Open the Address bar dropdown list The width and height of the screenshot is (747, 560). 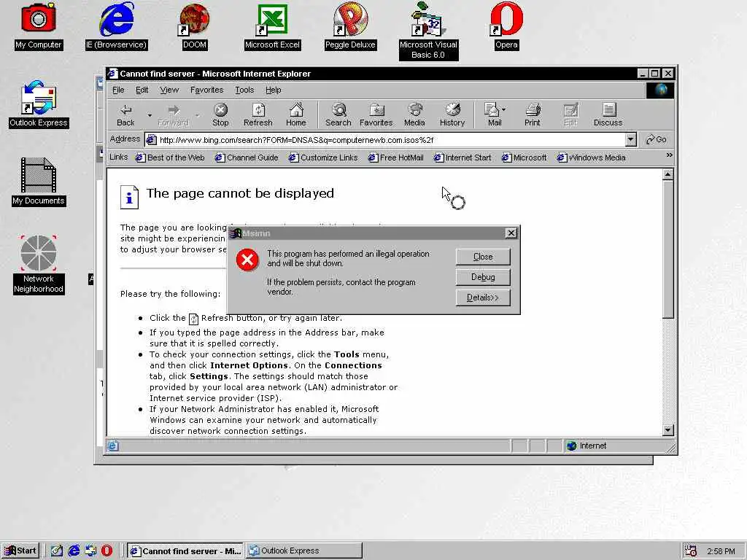tap(630, 139)
